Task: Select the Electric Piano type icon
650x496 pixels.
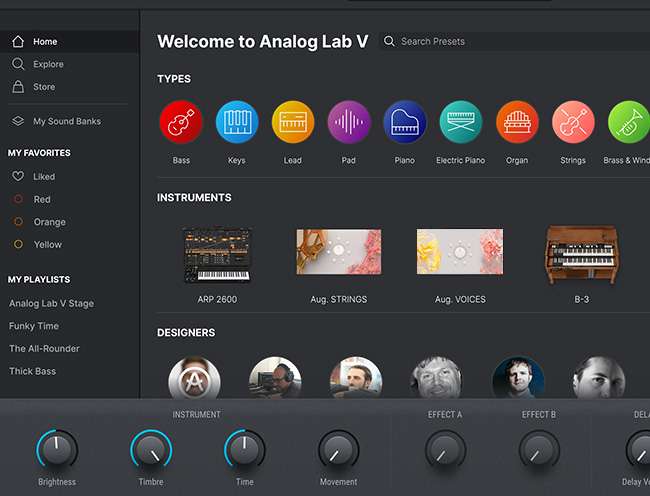Action: click(x=461, y=122)
